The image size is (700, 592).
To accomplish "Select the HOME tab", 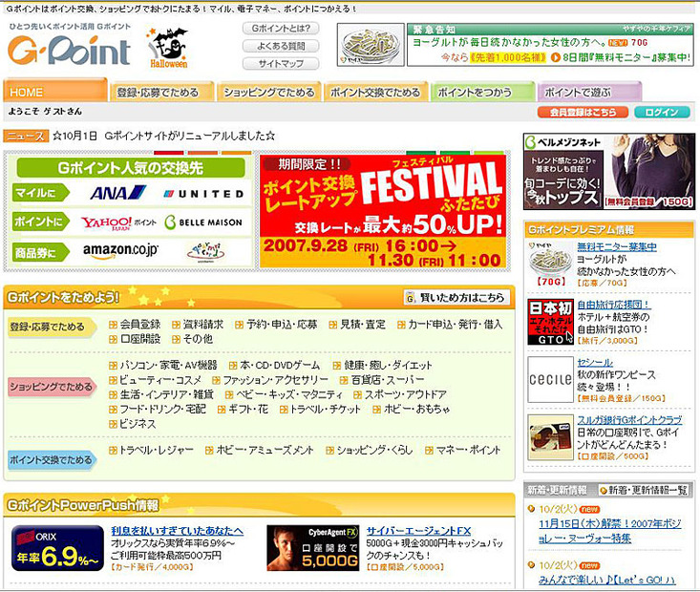I will [x=55, y=91].
